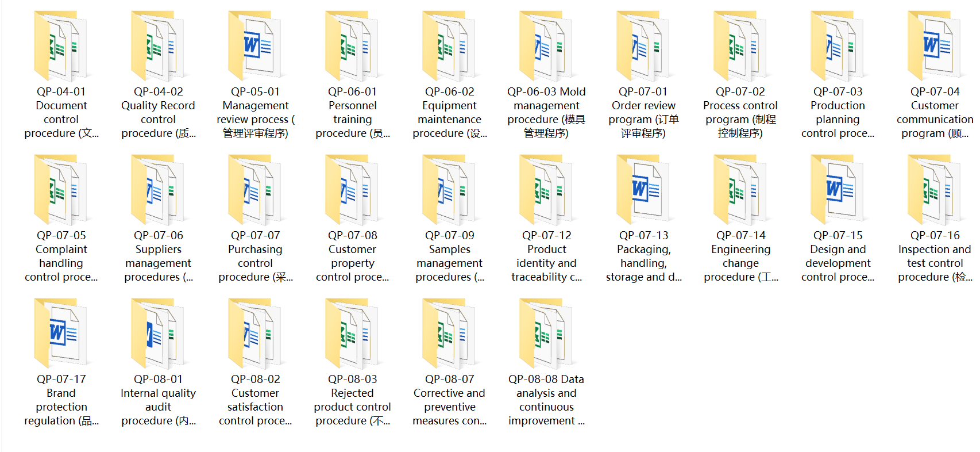Open the QP-07-05 Complaint handling folder icon

[x=61, y=190]
